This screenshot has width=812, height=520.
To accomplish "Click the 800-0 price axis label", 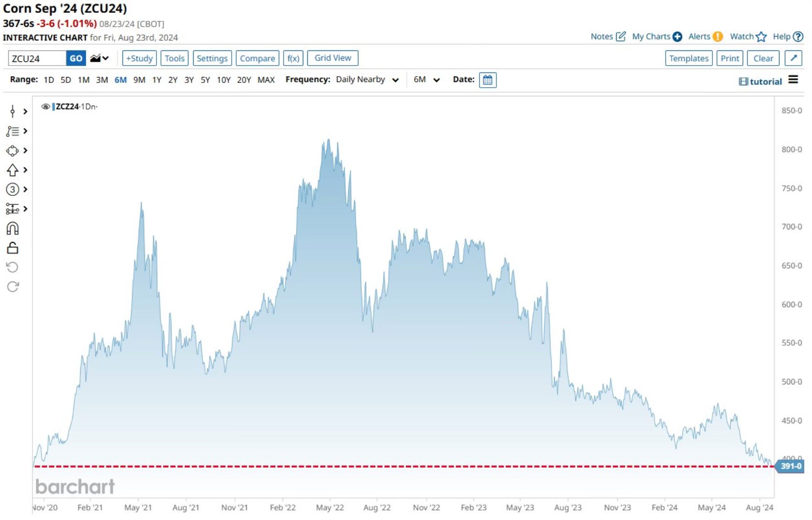I will [792, 149].
